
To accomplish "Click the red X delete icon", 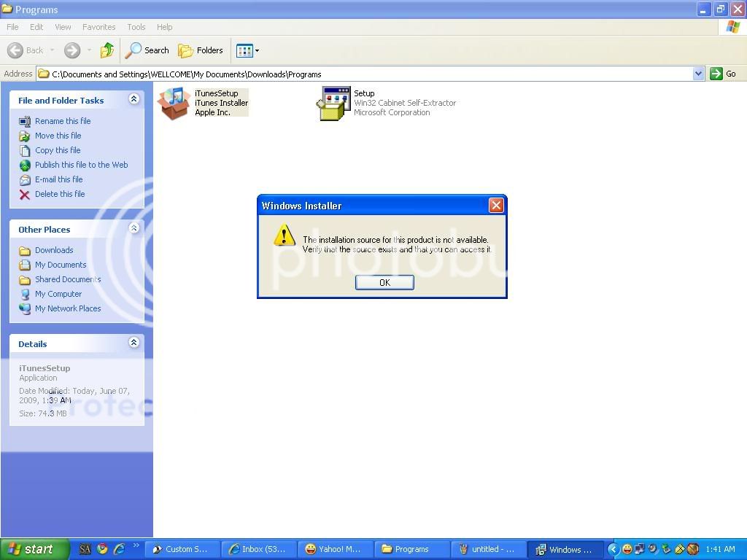I will click(x=25, y=194).
